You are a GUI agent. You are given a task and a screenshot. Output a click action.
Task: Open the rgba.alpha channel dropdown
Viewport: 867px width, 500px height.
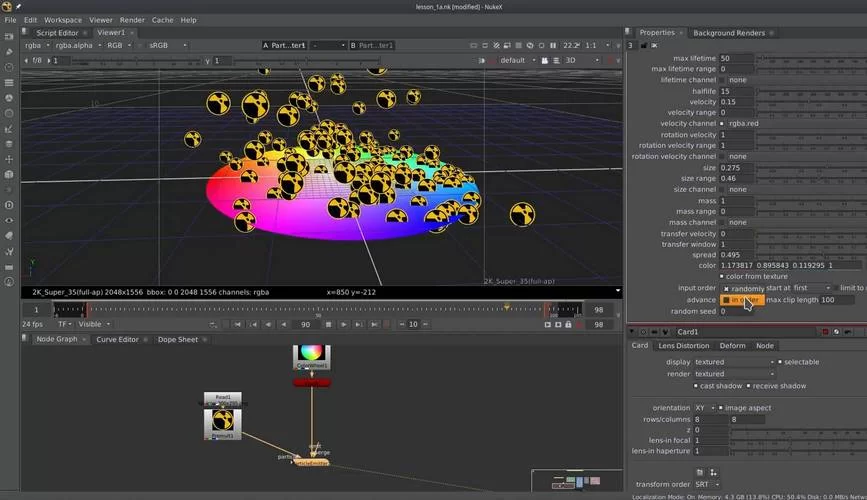click(78, 45)
